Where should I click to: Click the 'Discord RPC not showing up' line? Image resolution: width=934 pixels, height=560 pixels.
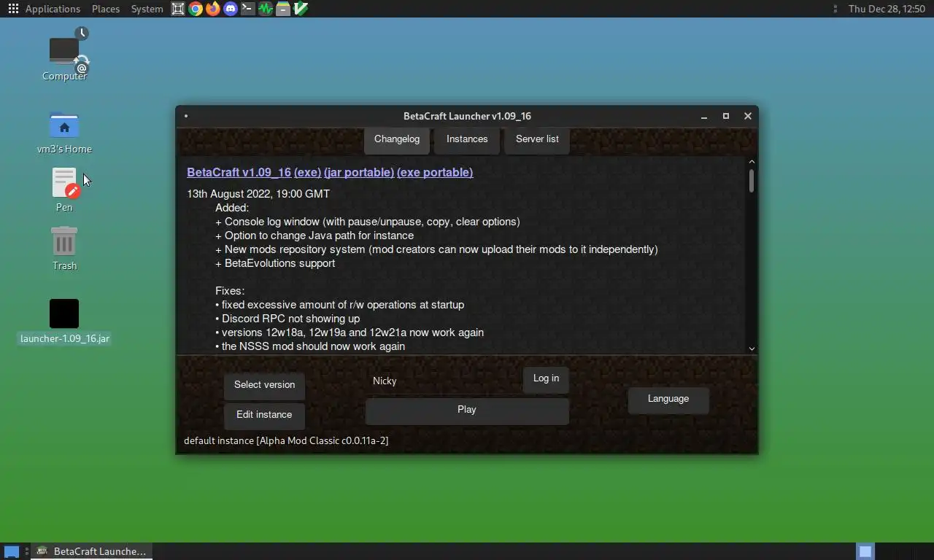point(287,319)
